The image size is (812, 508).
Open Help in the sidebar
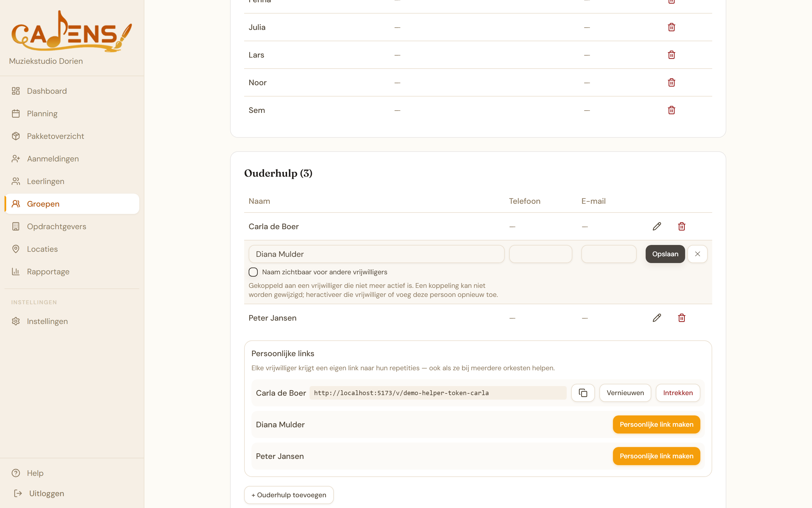pos(72,473)
